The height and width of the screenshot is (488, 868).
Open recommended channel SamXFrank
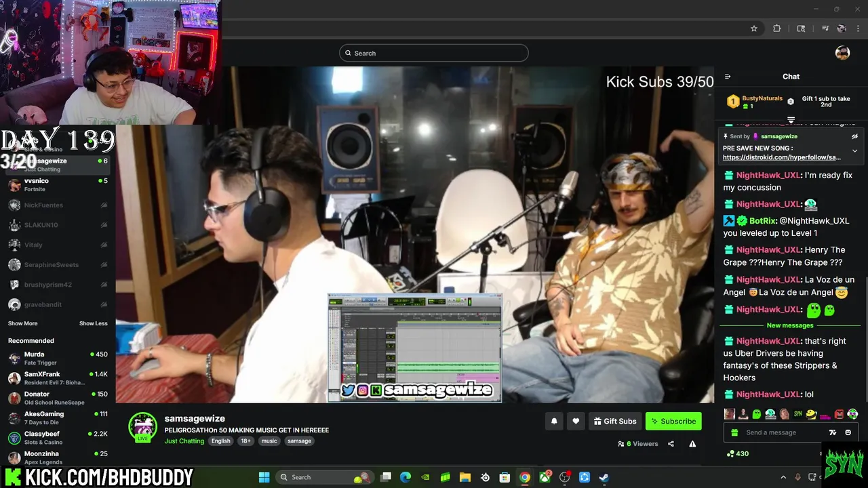(x=58, y=378)
